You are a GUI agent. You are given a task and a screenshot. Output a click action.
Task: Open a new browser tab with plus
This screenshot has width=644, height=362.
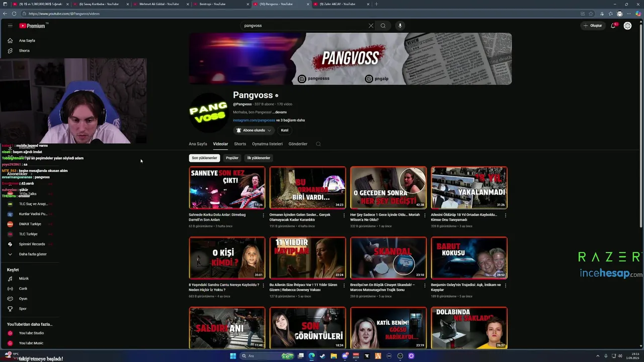[376, 4]
